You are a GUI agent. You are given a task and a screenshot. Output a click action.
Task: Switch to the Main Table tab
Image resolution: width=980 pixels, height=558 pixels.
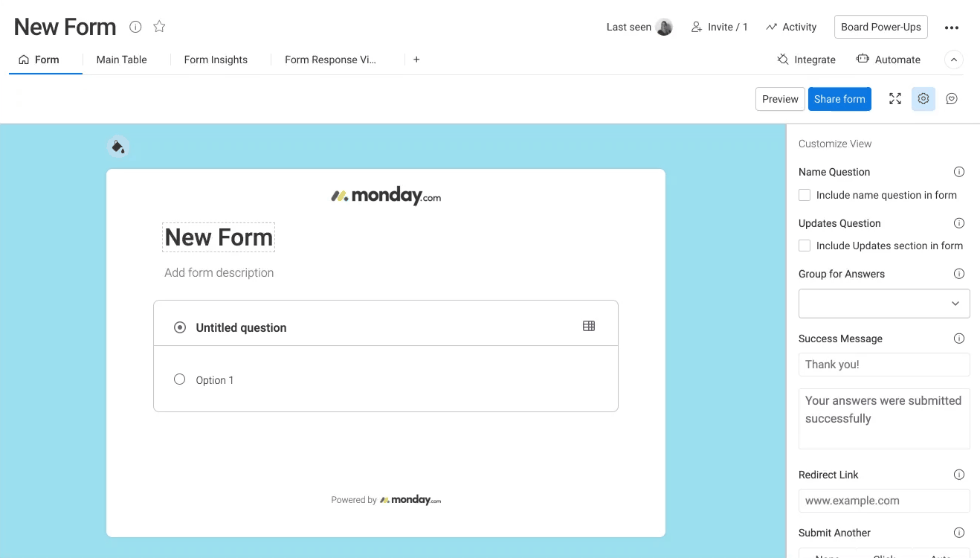pos(122,60)
